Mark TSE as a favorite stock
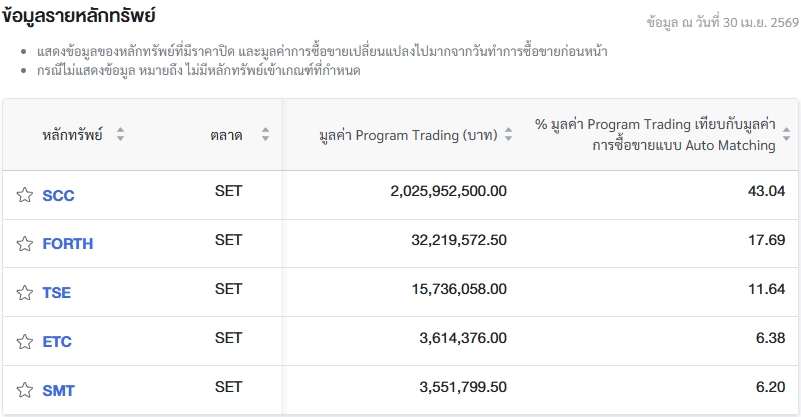The height and width of the screenshot is (417, 801). (x=25, y=293)
